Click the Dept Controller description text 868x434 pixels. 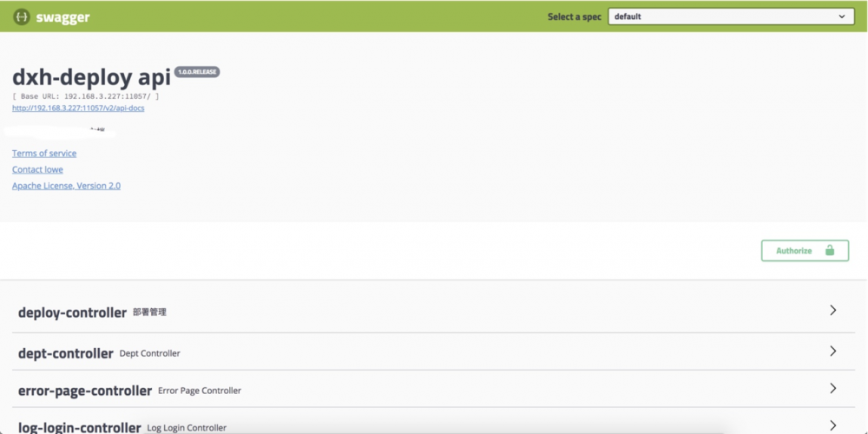pyautogui.click(x=150, y=353)
